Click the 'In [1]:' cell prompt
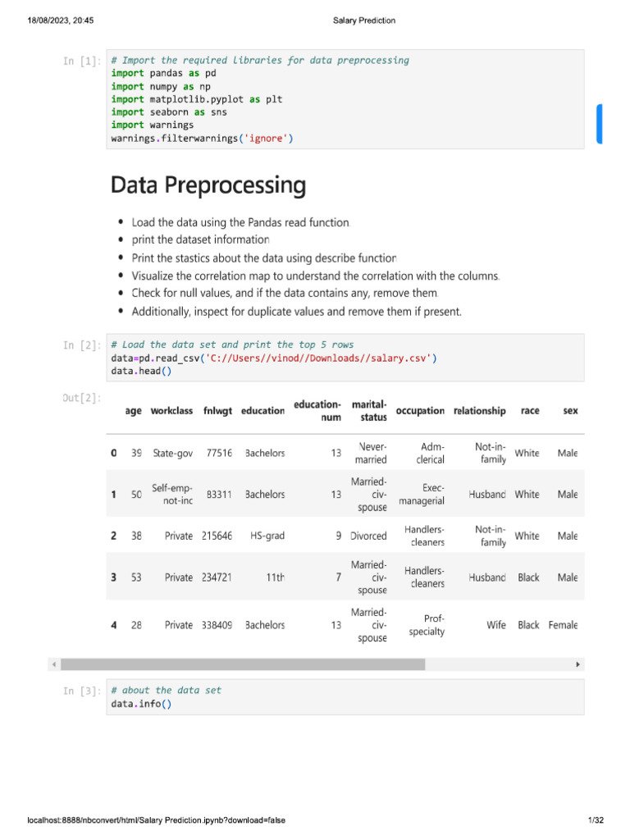The width and height of the screenshot is (630, 840). (82, 61)
